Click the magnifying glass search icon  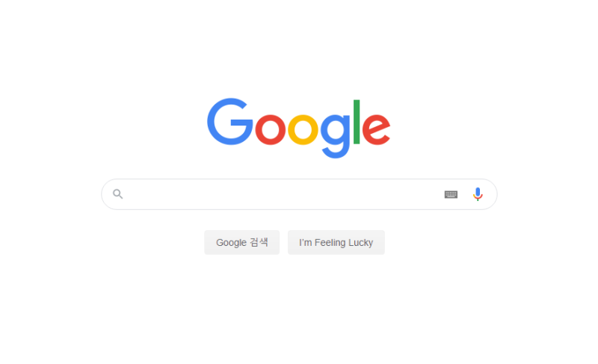tap(118, 194)
